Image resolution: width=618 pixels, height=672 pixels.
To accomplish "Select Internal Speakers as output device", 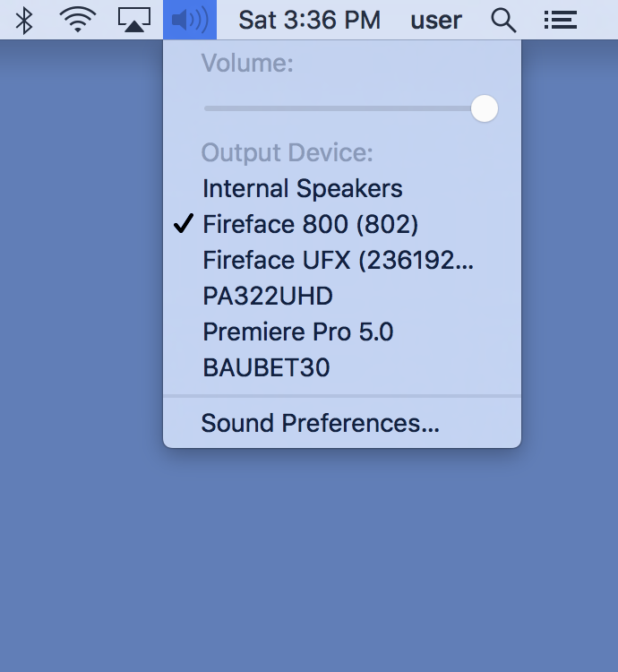I will point(303,189).
